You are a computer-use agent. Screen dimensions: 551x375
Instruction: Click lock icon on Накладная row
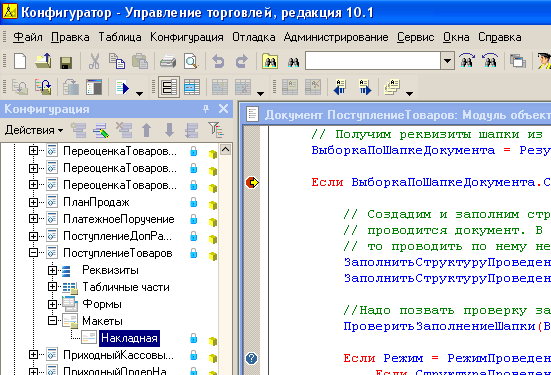click(x=193, y=338)
